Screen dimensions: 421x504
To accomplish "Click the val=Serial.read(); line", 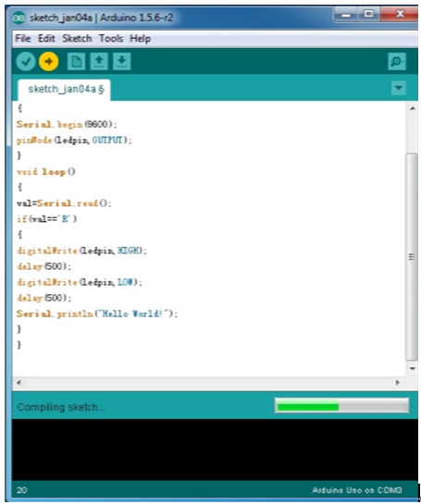I will [x=64, y=203].
